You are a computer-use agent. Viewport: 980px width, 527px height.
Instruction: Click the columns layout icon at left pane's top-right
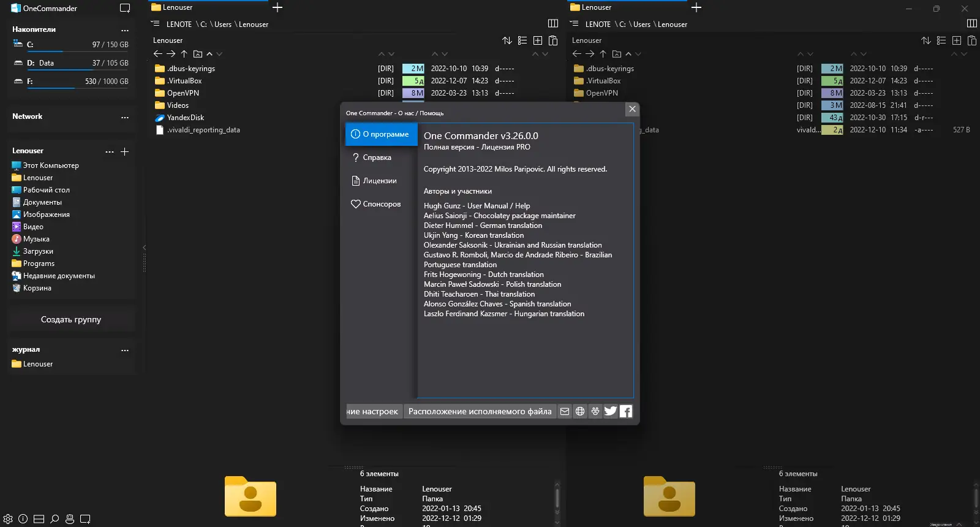tap(553, 24)
